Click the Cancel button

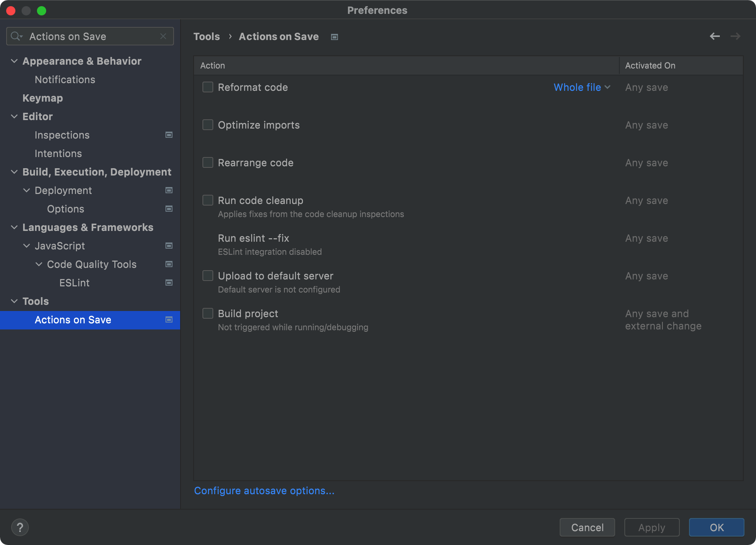pos(587,527)
